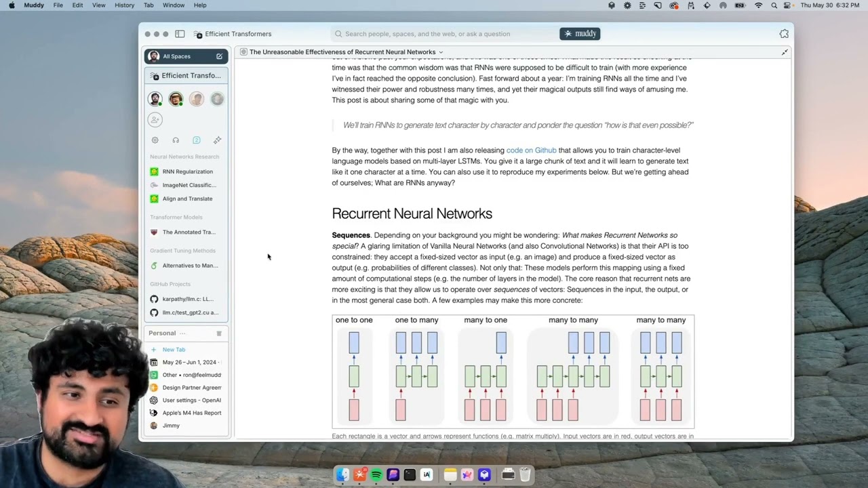The width and height of the screenshot is (868, 488).
Task: Open the History menu
Action: (x=125, y=5)
